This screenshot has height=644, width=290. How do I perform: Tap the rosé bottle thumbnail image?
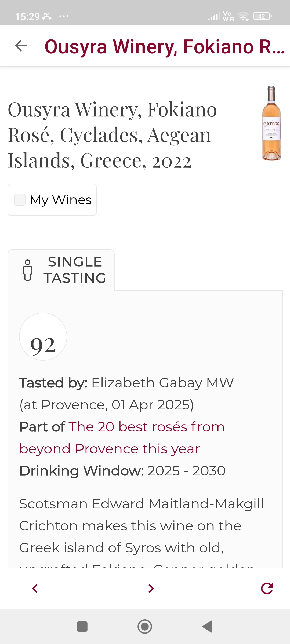(271, 123)
